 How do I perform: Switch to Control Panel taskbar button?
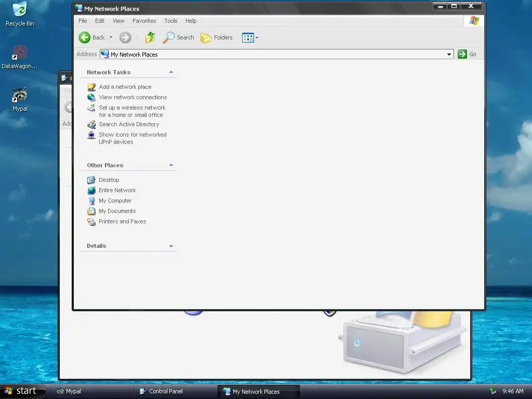tap(176, 391)
